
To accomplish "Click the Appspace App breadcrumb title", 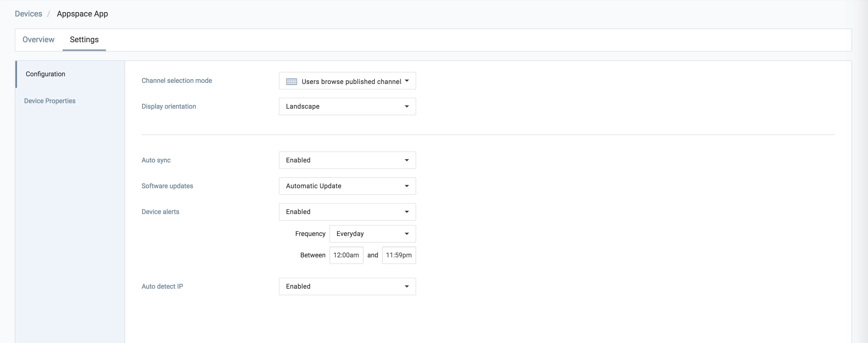I will point(82,14).
